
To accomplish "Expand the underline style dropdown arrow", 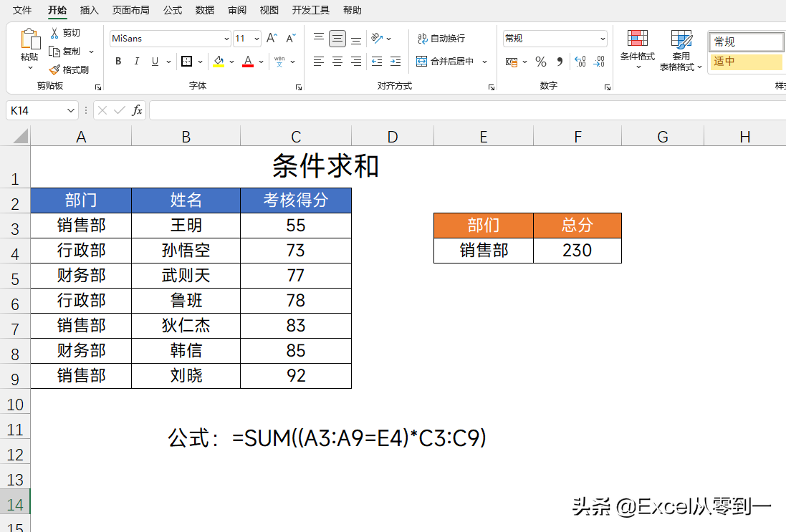I will (168, 62).
